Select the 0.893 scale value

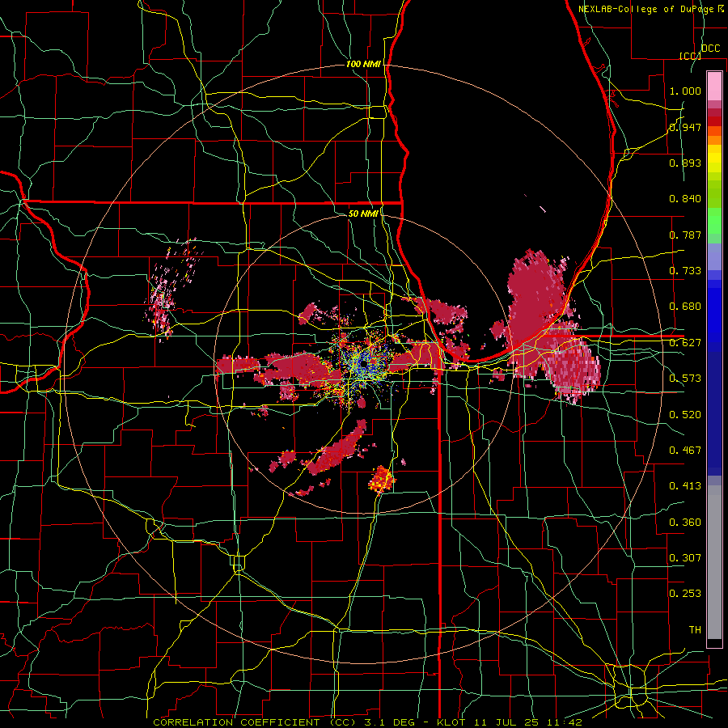[x=685, y=163]
